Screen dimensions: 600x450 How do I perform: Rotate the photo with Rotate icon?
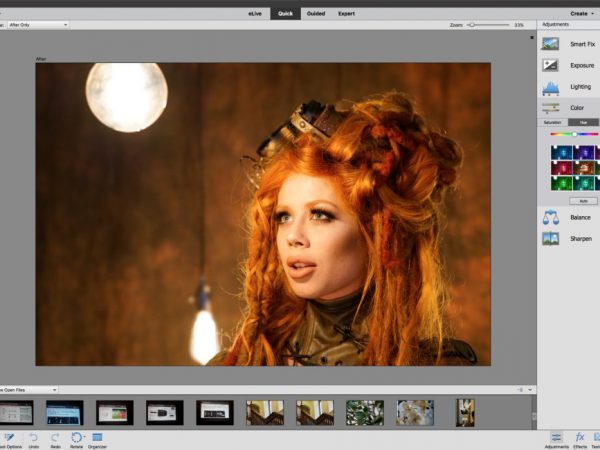click(x=76, y=438)
